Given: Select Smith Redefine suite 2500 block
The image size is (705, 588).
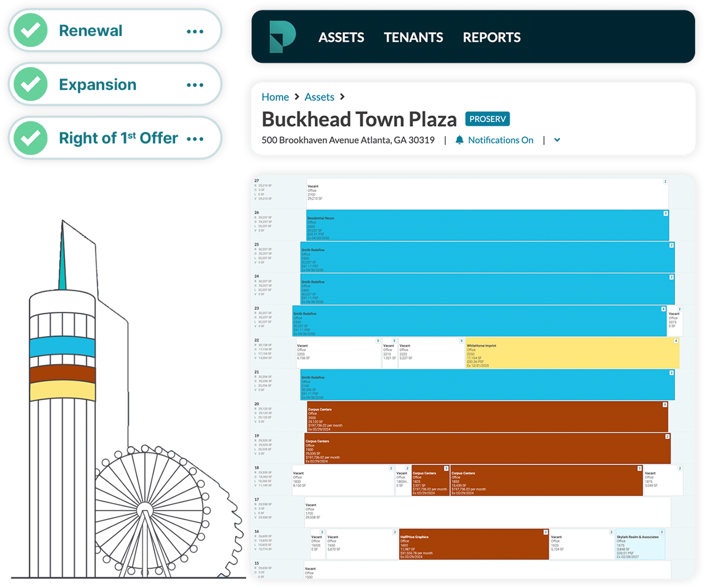Looking at the screenshot, I should 488,257.
